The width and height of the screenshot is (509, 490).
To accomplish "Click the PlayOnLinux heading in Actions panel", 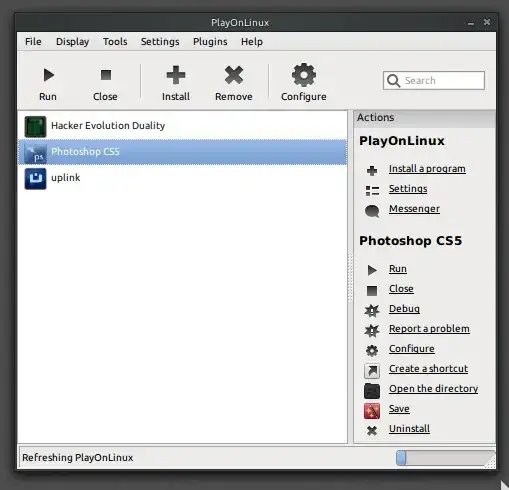I will tap(402, 141).
